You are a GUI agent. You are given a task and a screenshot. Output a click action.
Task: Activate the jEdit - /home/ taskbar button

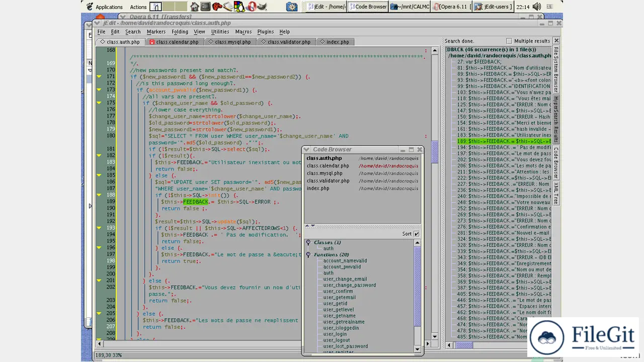pos(326,7)
